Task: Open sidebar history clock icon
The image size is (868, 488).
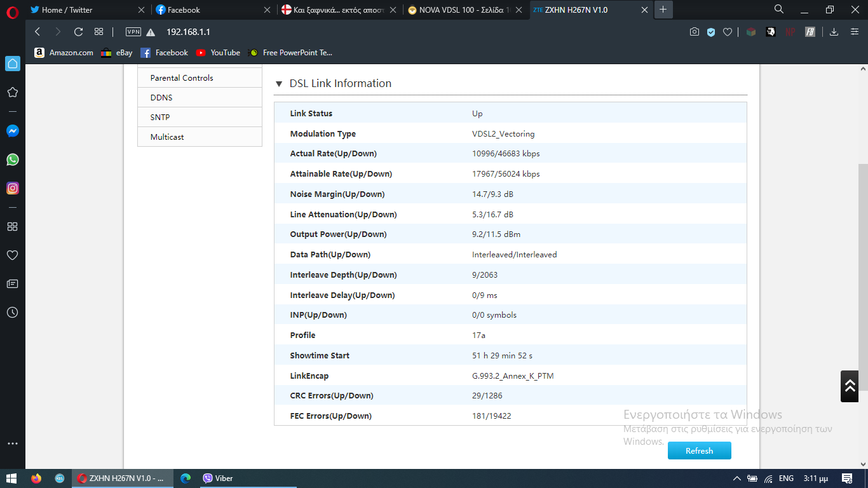Action: pos(12,313)
